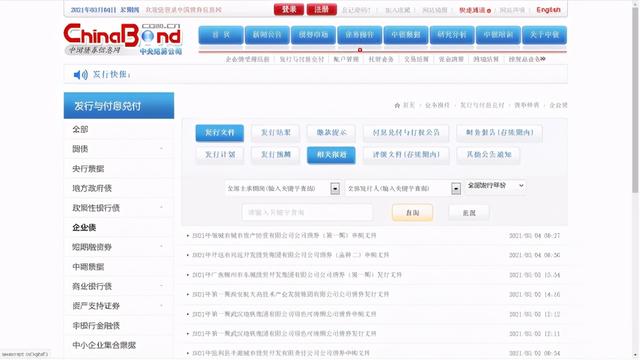The width and height of the screenshot is (640, 360).
Task: Switch the site to English
Action: 548,10
